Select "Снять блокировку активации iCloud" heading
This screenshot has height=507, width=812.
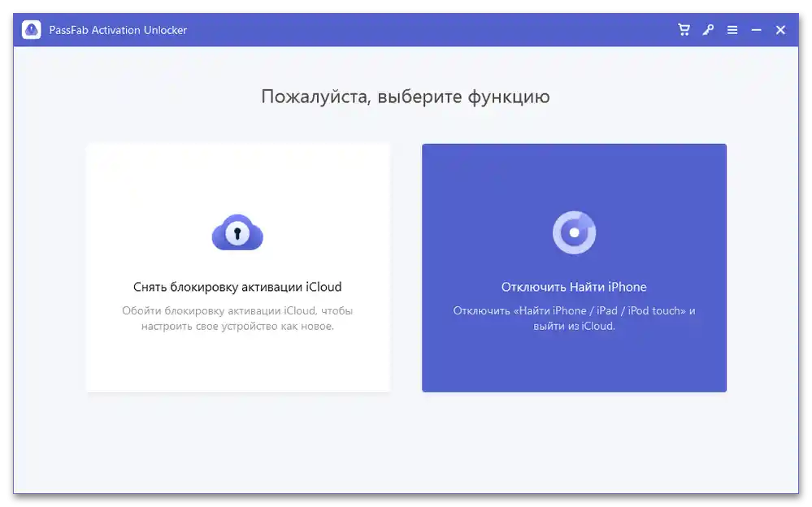(x=237, y=287)
